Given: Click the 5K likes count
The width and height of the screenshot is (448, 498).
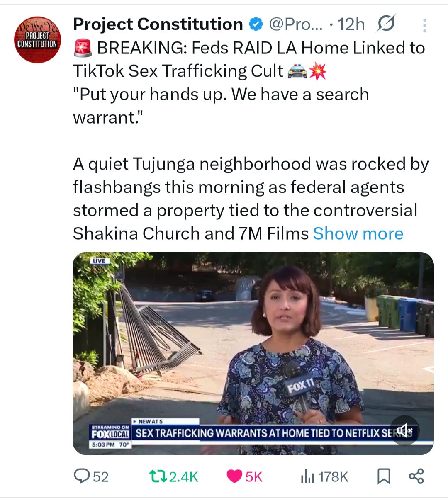Looking at the screenshot, I should pos(254,477).
